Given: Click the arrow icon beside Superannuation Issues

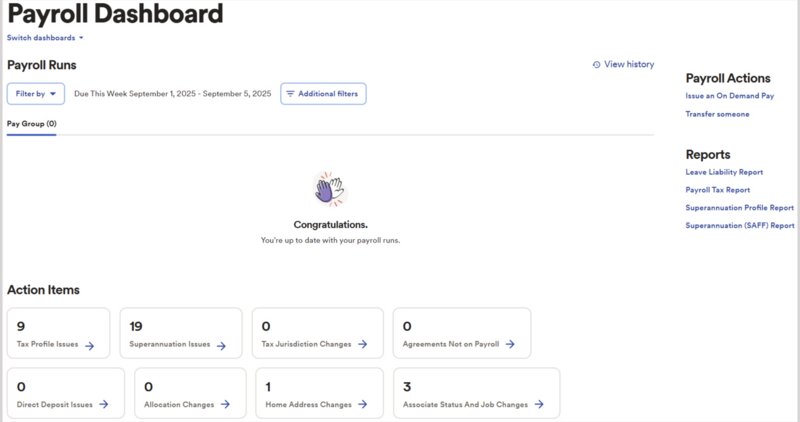Looking at the screenshot, I should coord(221,346).
